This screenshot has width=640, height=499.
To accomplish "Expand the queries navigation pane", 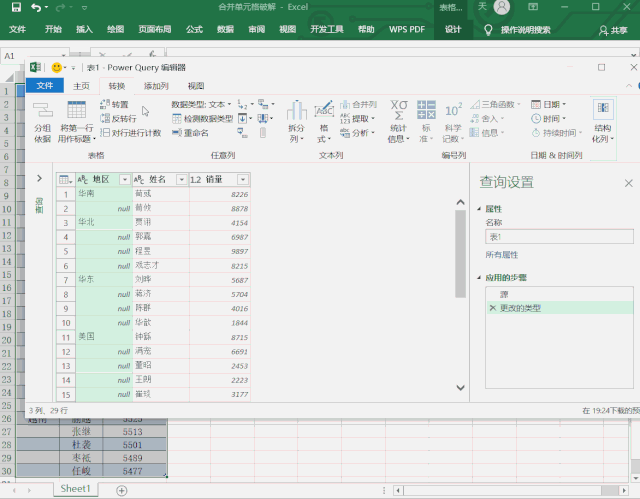I will tap(39, 178).
